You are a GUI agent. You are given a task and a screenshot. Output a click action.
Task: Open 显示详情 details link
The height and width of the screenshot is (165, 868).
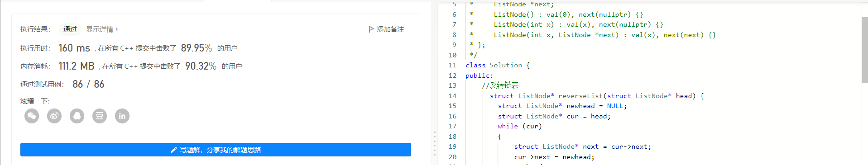pyautogui.click(x=102, y=29)
